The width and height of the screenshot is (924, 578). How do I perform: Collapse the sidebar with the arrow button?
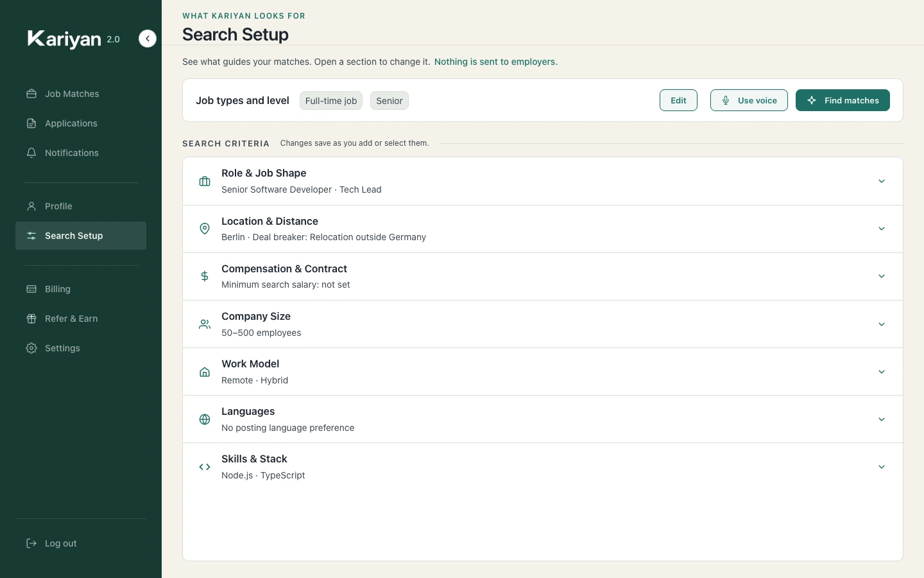pos(148,39)
